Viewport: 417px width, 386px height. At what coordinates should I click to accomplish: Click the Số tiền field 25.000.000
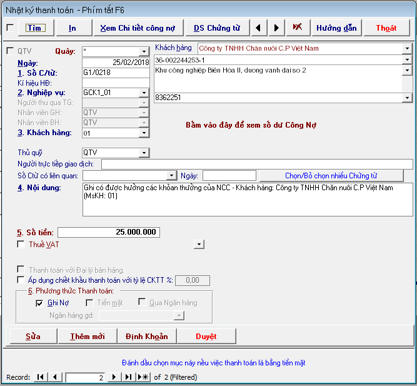109,232
